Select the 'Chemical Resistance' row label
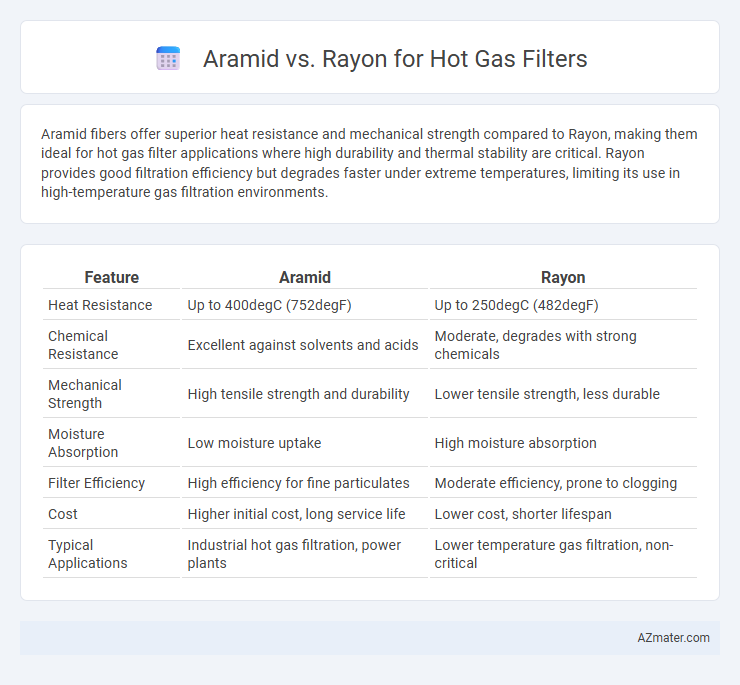The width and height of the screenshot is (740, 685). click(83, 345)
